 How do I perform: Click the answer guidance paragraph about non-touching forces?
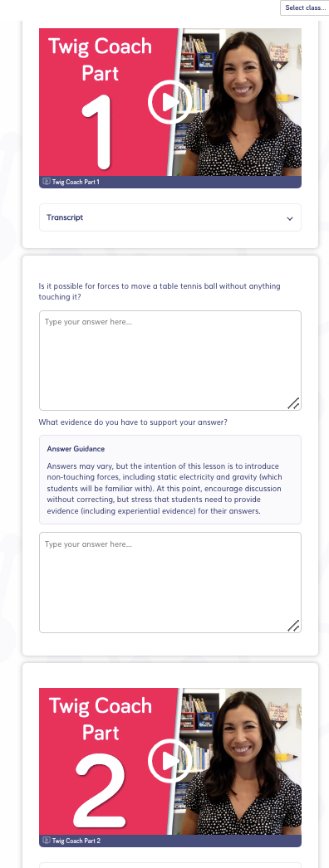[165, 488]
